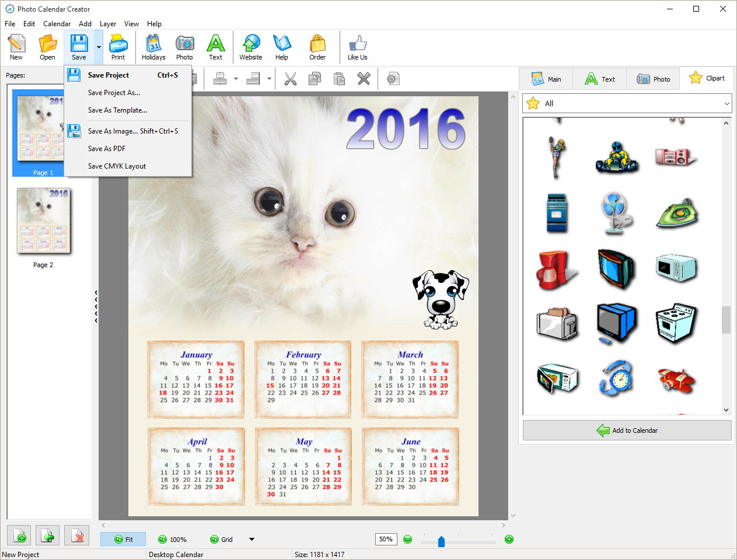Select the Holidays toolbar icon
Viewport: 737px width, 560px height.
153,47
